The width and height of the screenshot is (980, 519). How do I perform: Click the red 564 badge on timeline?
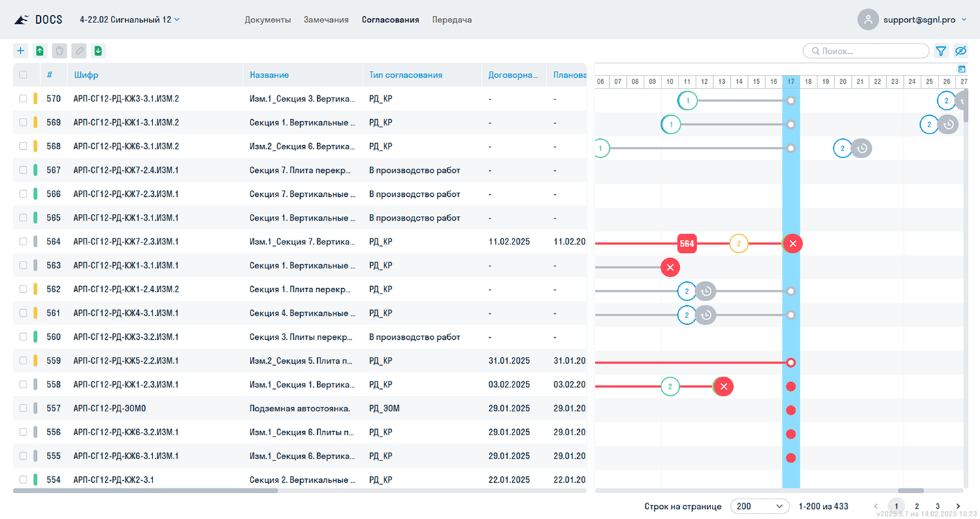pyautogui.click(x=687, y=243)
